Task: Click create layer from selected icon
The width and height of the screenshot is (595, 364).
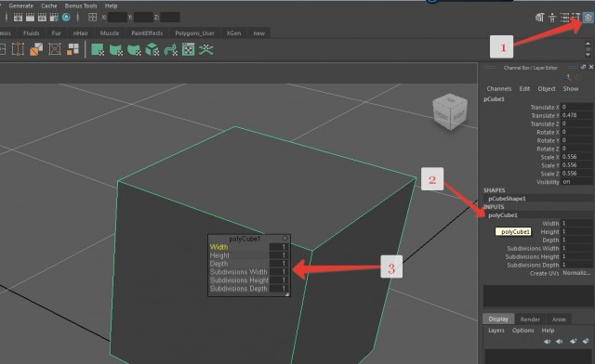Action: (x=587, y=342)
